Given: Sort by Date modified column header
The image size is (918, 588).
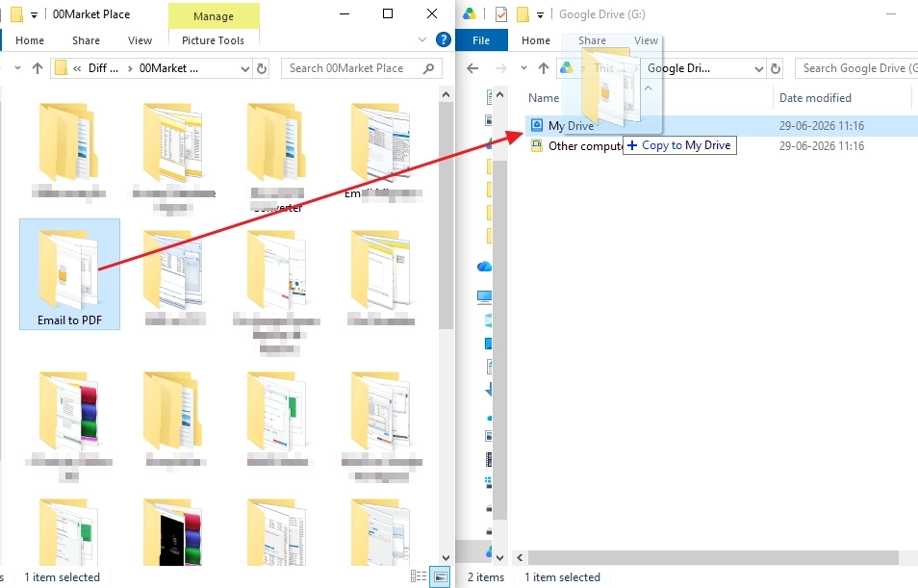Looking at the screenshot, I should (x=815, y=98).
